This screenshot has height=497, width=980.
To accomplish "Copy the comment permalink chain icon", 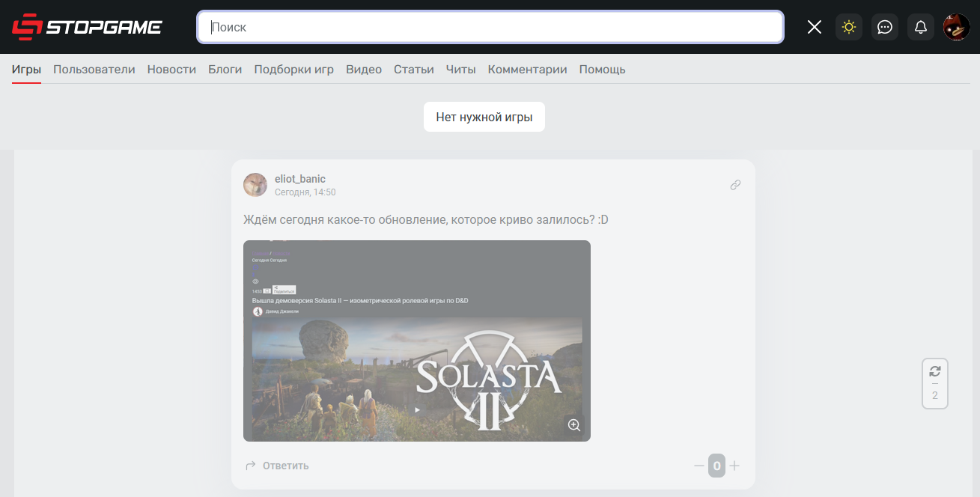I will [x=735, y=185].
